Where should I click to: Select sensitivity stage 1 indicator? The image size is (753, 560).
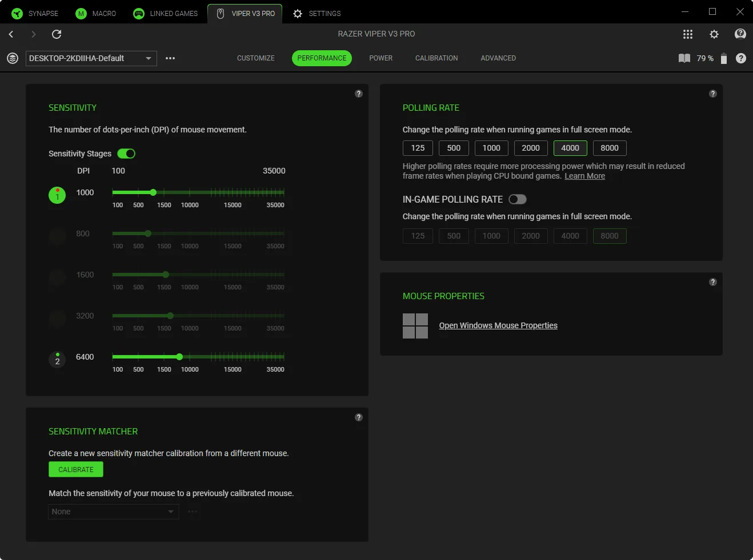(57, 195)
